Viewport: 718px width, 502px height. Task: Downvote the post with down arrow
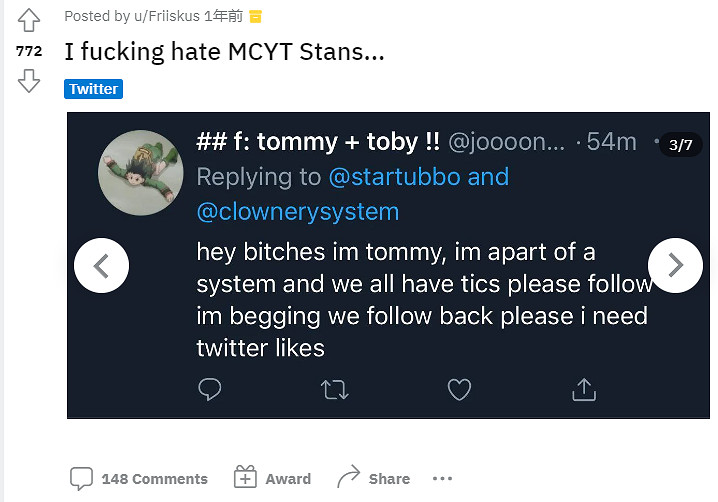click(x=29, y=81)
